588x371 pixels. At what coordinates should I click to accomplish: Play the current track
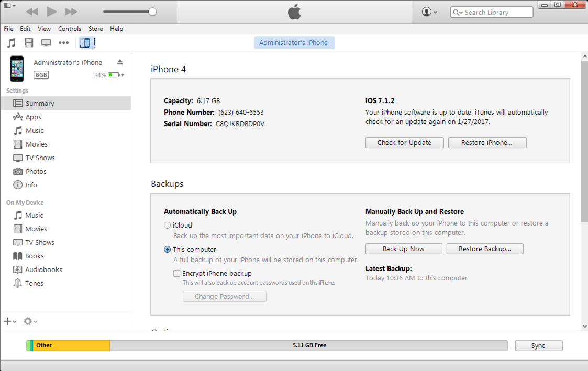pyautogui.click(x=52, y=12)
